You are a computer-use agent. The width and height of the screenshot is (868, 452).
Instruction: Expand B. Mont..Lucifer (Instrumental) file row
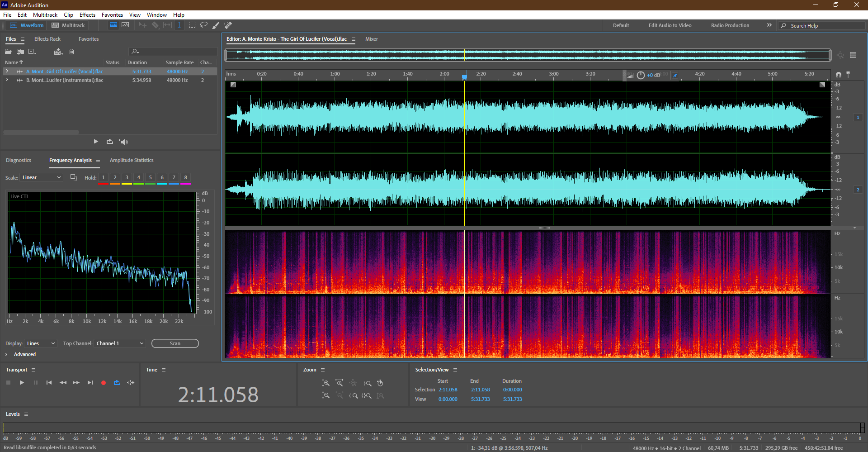point(7,80)
